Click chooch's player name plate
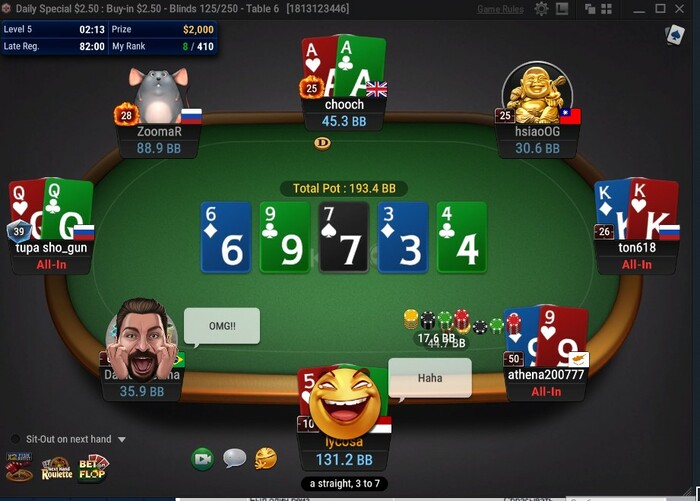The image size is (700, 501). click(344, 113)
